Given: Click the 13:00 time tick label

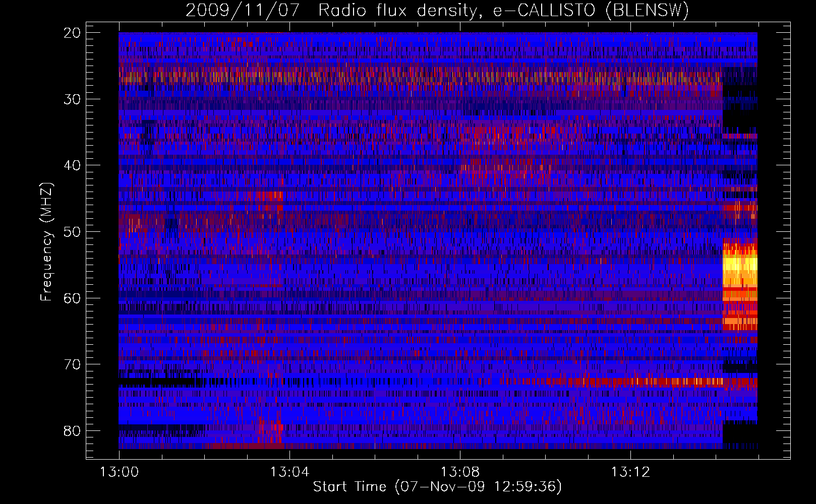Looking at the screenshot, I should coord(119,472).
